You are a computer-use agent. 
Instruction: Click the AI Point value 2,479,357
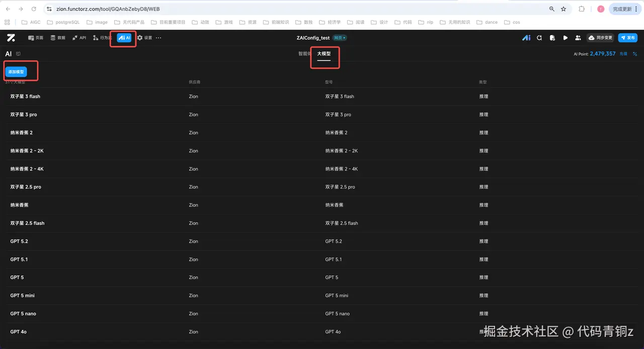pyautogui.click(x=603, y=54)
